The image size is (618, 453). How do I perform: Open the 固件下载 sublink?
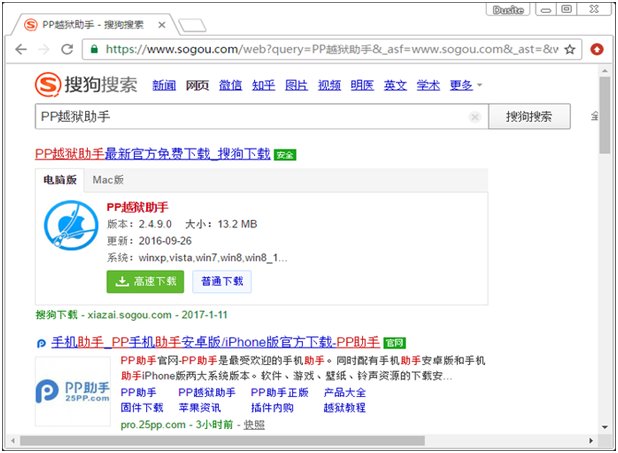pyautogui.click(x=142, y=408)
